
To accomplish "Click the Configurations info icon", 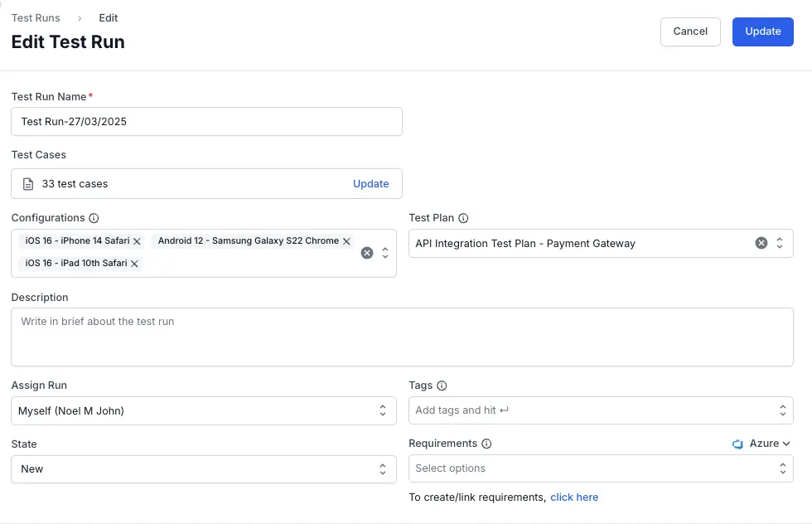I will pyautogui.click(x=94, y=218).
